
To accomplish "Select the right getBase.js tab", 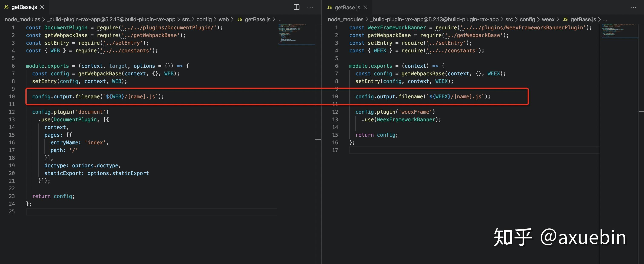I will 347,7.
